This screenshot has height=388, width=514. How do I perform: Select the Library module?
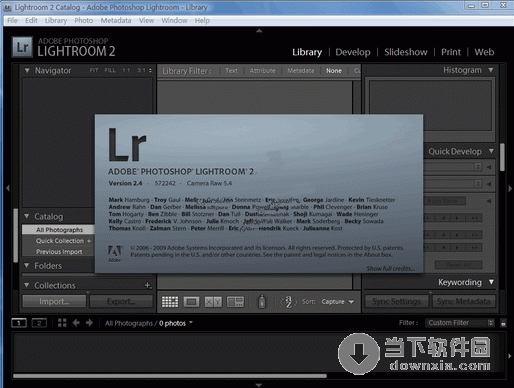pos(307,52)
